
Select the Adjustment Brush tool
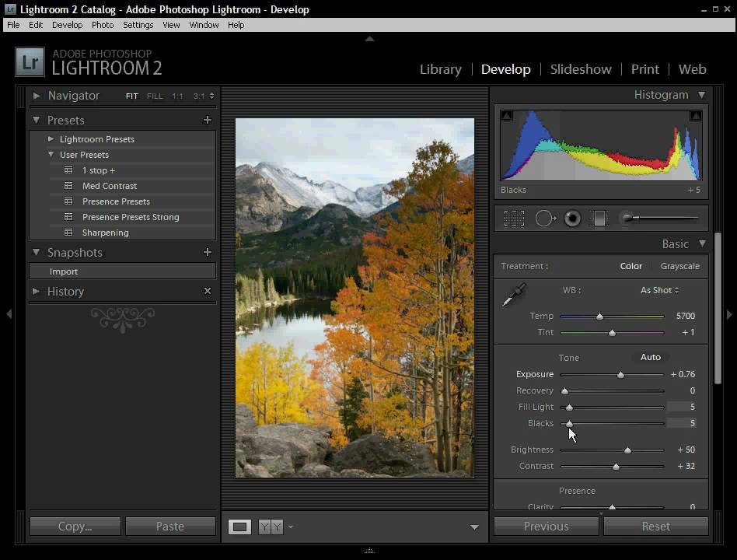(659, 219)
